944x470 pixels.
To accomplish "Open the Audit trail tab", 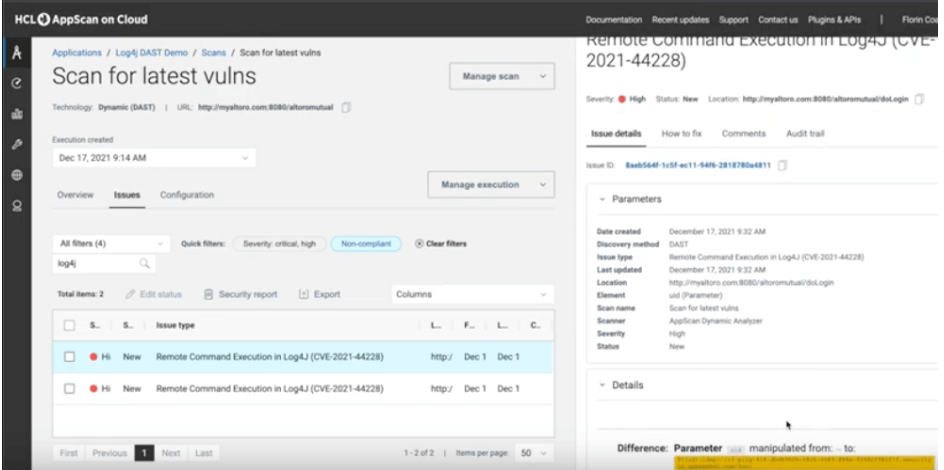I will tap(805, 134).
